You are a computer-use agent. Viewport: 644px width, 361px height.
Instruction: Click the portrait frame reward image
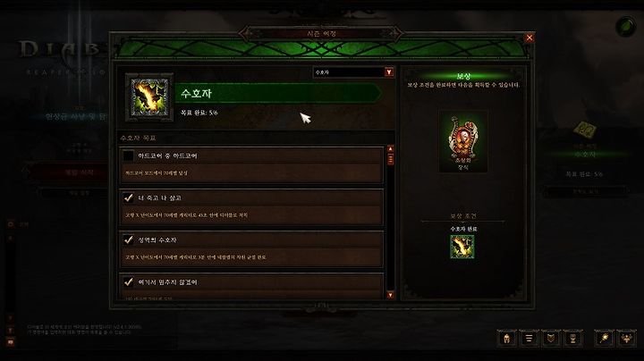click(463, 140)
